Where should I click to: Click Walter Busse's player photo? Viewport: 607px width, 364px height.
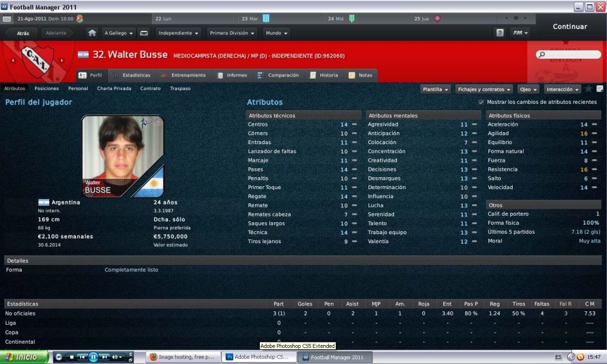coord(123,156)
